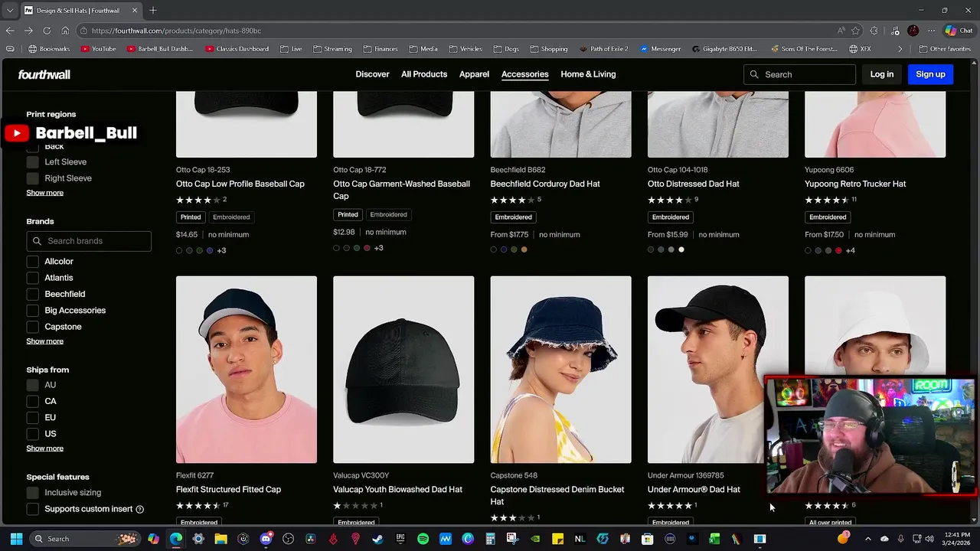Open Windows Start menu
The image size is (980, 551).
[x=16, y=539]
